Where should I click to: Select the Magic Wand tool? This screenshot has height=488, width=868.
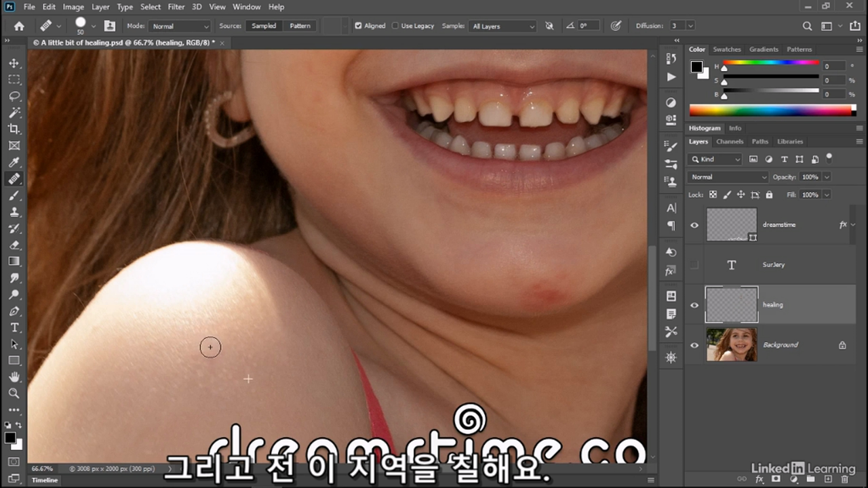14,113
